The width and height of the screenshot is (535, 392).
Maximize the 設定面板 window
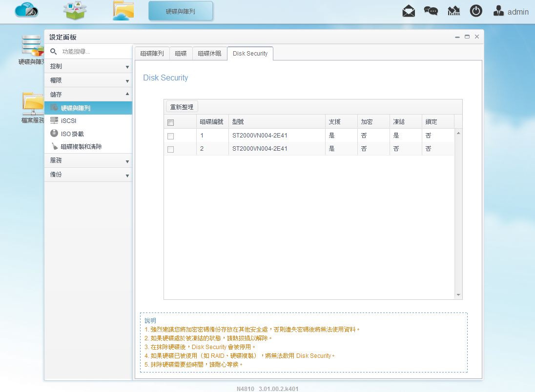467,37
